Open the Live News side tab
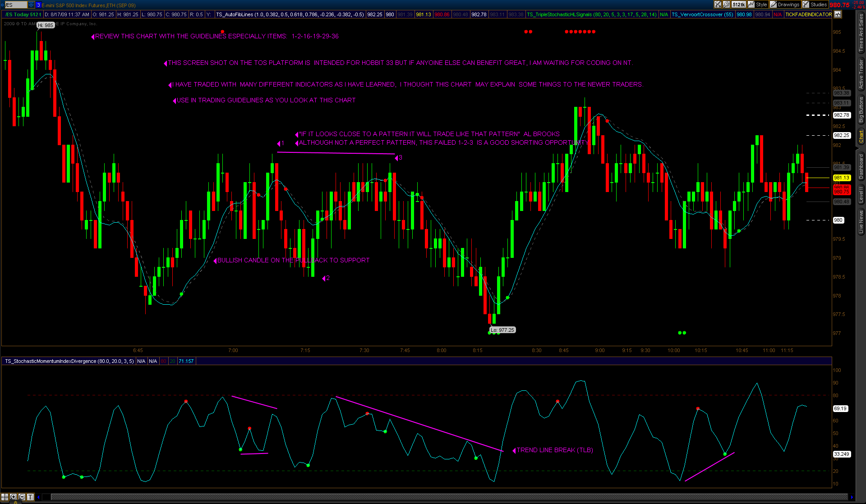Image resolution: width=866 pixels, height=504 pixels. [861, 222]
